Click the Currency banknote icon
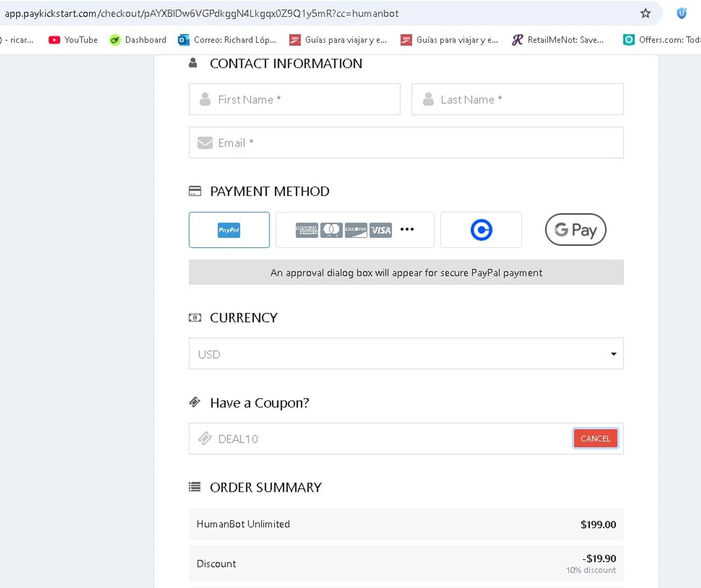Image resolution: width=701 pixels, height=588 pixels. (x=195, y=318)
